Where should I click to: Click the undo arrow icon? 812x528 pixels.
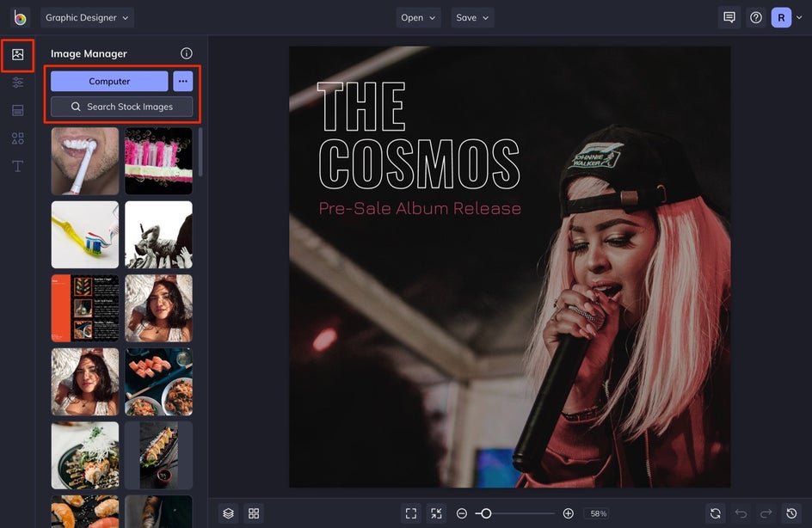pyautogui.click(x=741, y=513)
